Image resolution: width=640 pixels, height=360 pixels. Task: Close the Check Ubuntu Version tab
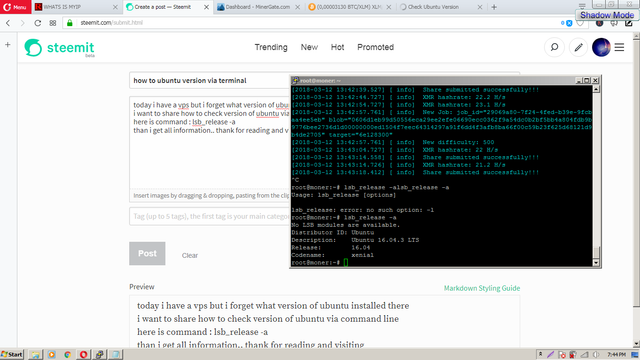(x=480, y=7)
